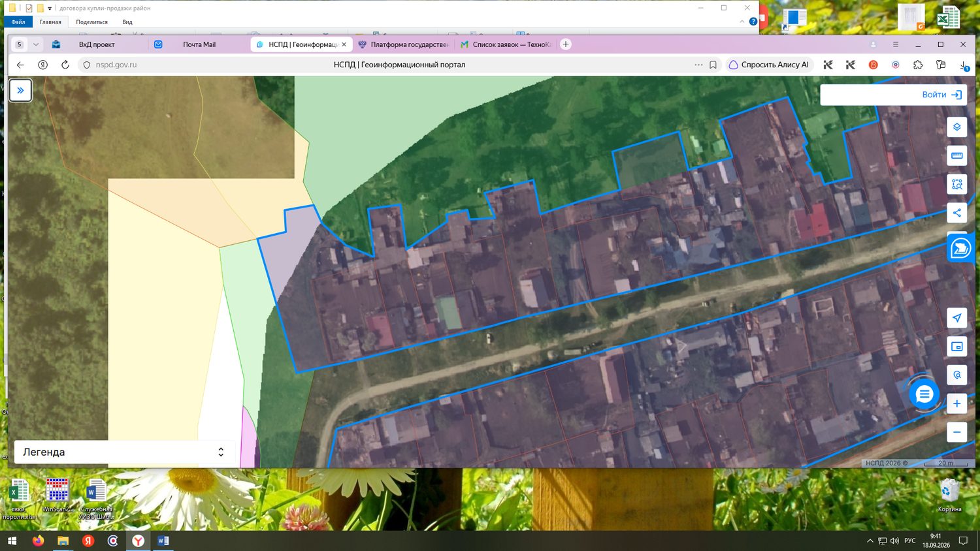The height and width of the screenshot is (551, 980).
Task: Switch to Почта Mail tab
Action: point(199,44)
